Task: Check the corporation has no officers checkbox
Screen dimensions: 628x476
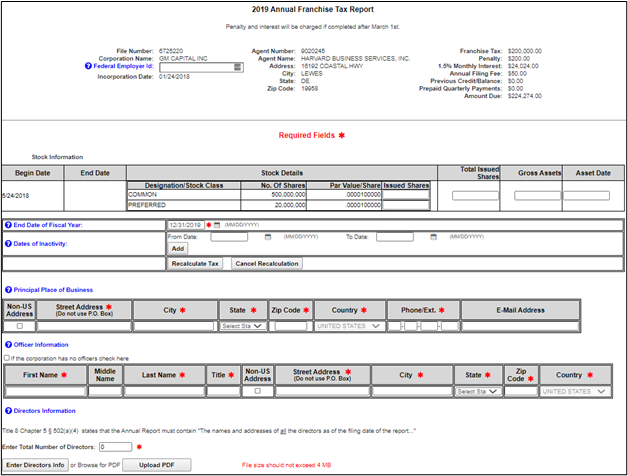Action: pyautogui.click(x=8, y=357)
